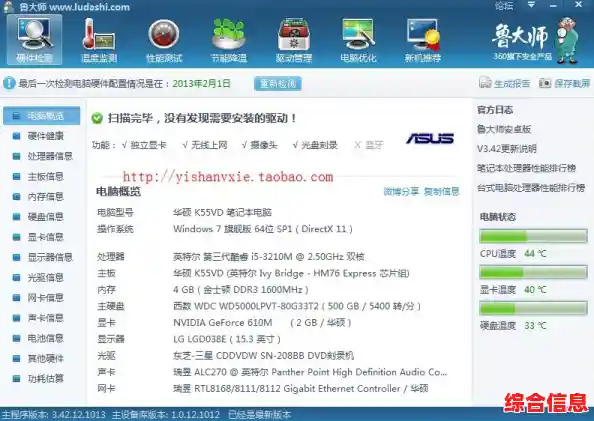Click the 重新检测 re-detect button

coord(278,84)
